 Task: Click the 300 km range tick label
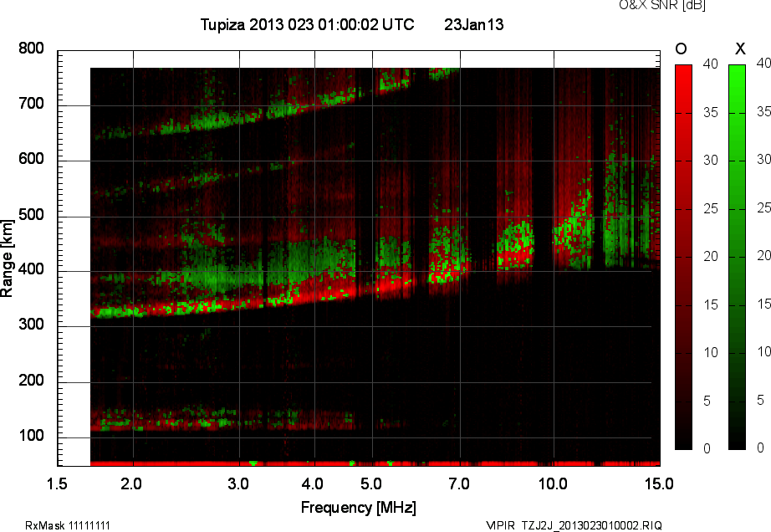[31, 325]
